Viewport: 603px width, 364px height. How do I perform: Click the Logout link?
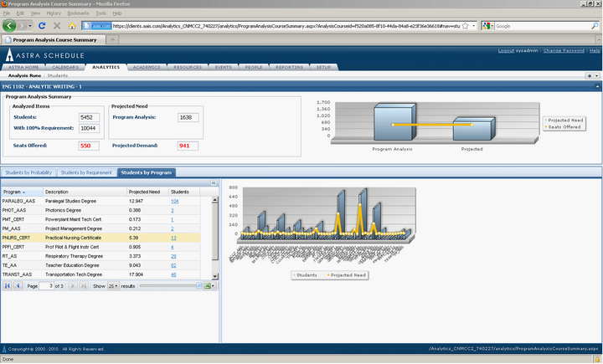coord(506,51)
